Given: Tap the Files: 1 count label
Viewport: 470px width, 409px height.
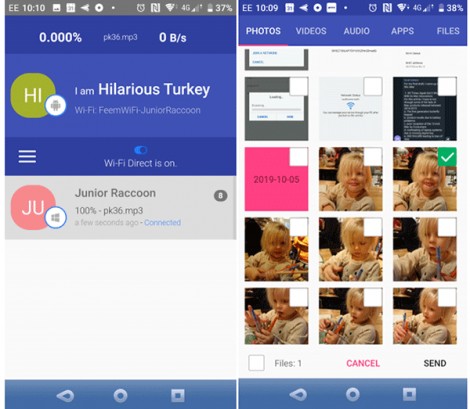Looking at the screenshot, I should [288, 363].
